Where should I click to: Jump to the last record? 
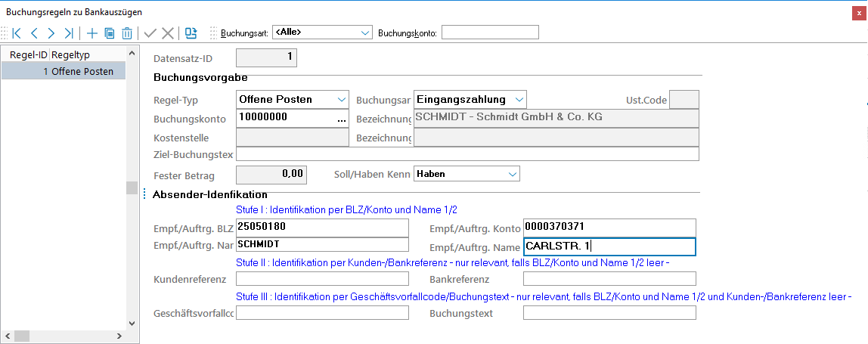70,33
